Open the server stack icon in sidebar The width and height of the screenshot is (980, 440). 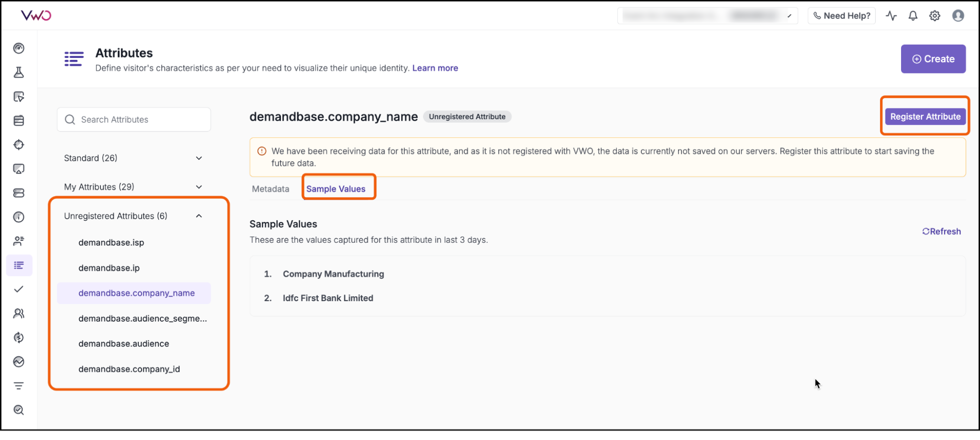point(19,193)
